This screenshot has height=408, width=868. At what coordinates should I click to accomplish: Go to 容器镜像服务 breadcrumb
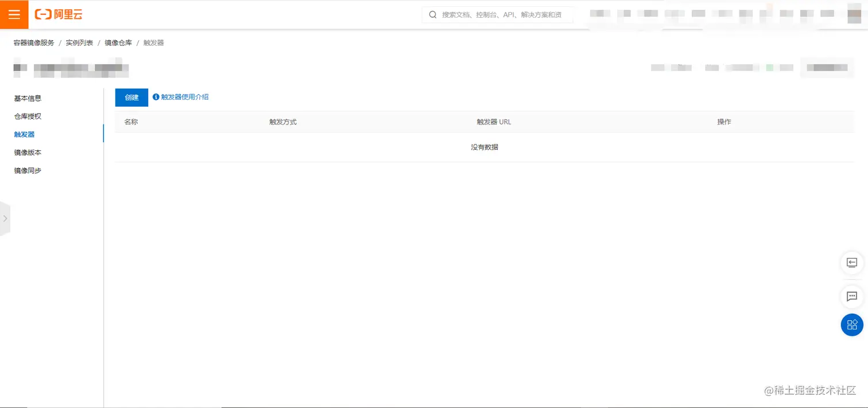34,43
